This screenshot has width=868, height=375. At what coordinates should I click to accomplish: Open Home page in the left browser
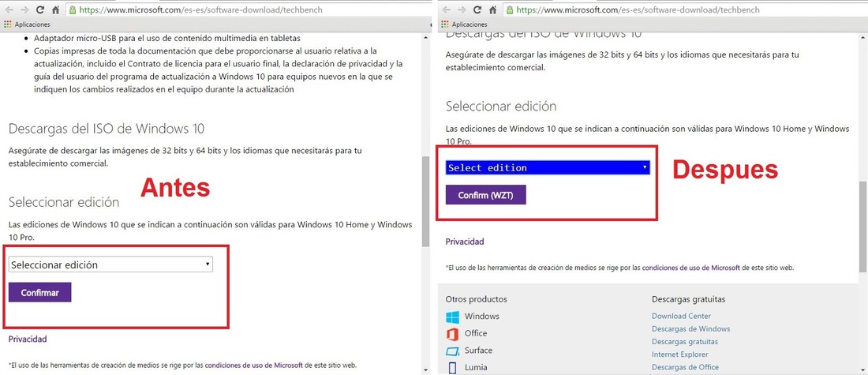click(55, 10)
